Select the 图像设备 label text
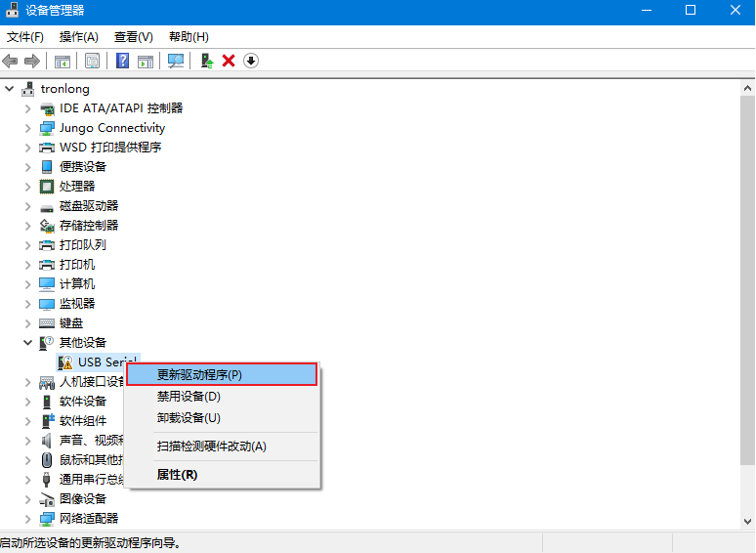Image resolution: width=756 pixels, height=553 pixels. [x=82, y=499]
